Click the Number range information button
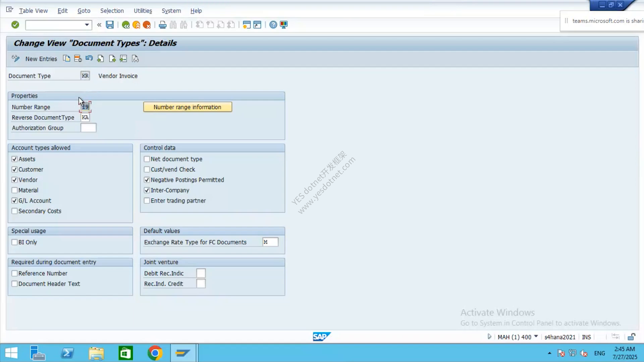Viewport: 644px width, 362px height. [187, 107]
